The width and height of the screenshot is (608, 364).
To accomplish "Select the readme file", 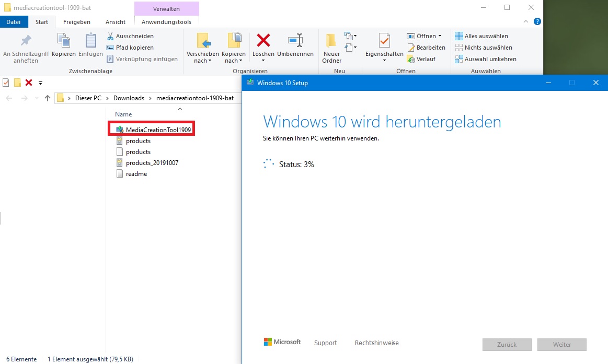I will coord(132,174).
